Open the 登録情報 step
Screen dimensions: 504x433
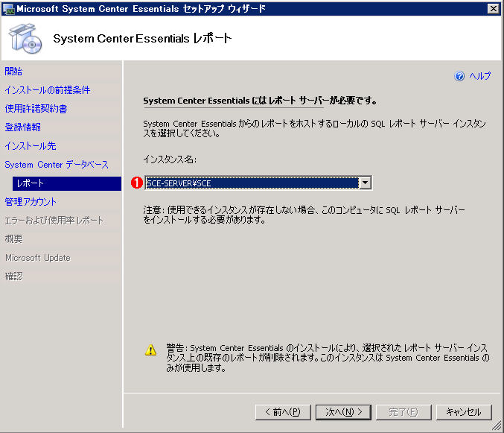point(23,127)
